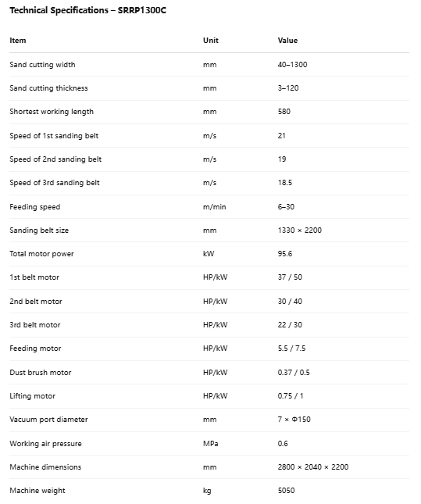
Task: Click the Dust brush motor label
Action: coord(41,372)
